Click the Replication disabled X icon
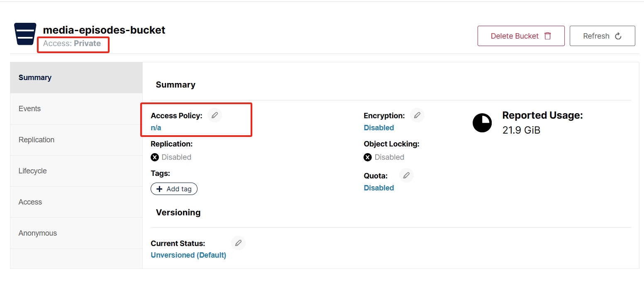Viewport: 644px width, 290px height. click(155, 157)
